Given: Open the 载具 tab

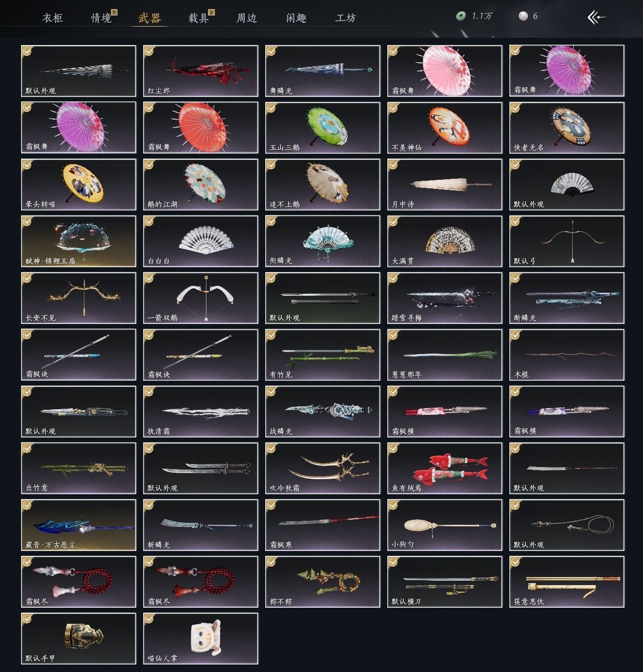Looking at the screenshot, I should (x=198, y=18).
